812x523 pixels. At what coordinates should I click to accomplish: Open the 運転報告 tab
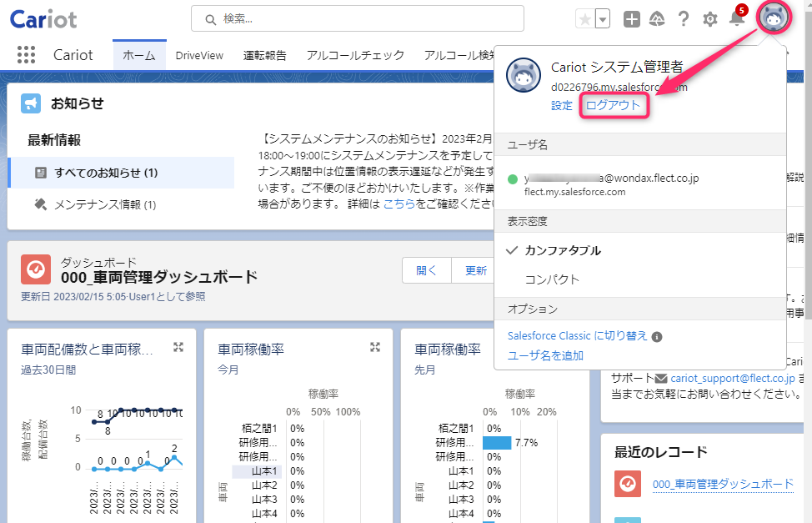pyautogui.click(x=264, y=55)
